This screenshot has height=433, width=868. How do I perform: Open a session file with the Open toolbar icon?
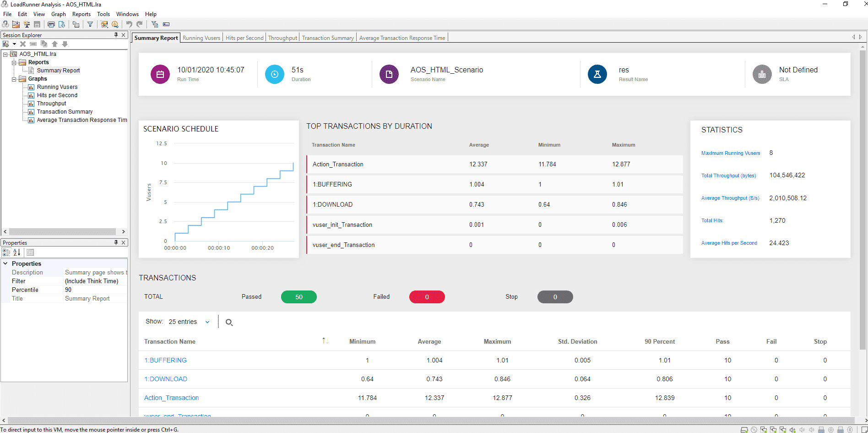pos(16,24)
